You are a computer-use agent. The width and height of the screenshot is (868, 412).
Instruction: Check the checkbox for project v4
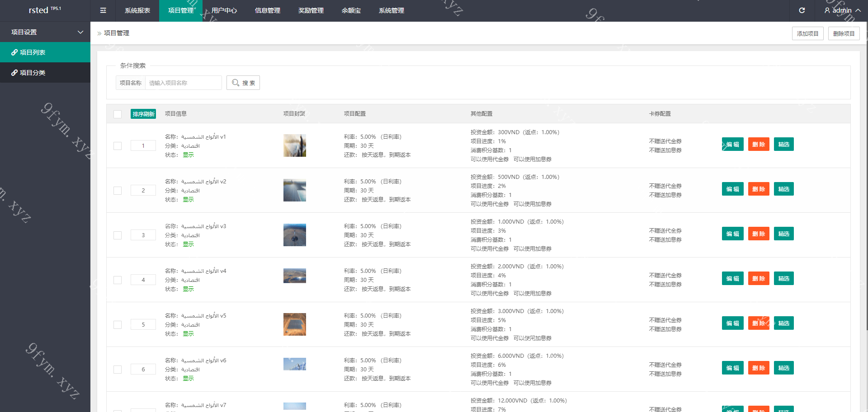coord(118,280)
